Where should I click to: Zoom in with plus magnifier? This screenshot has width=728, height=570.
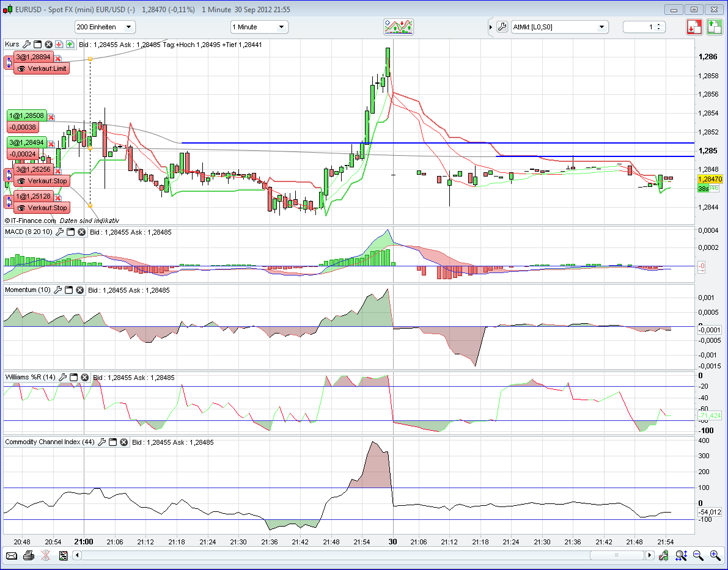pyautogui.click(x=715, y=555)
